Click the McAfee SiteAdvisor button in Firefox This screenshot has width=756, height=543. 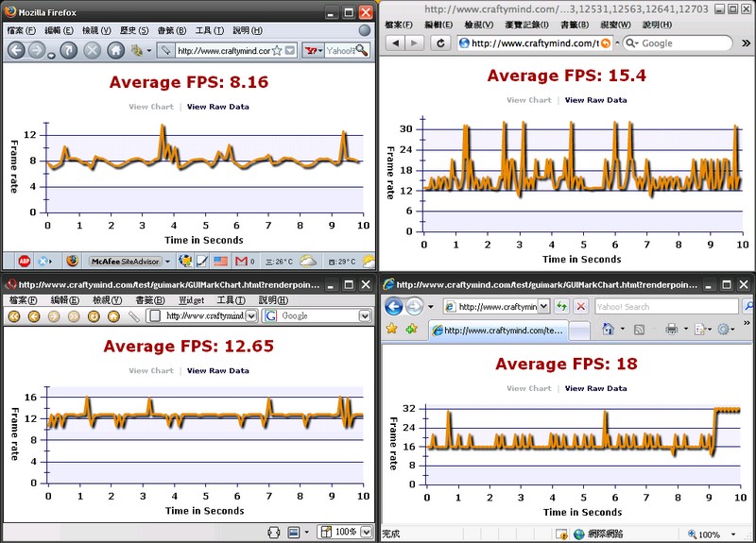click(x=125, y=262)
